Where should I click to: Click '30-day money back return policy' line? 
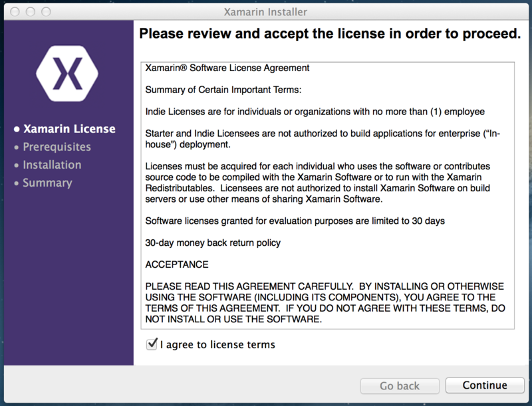point(213,243)
